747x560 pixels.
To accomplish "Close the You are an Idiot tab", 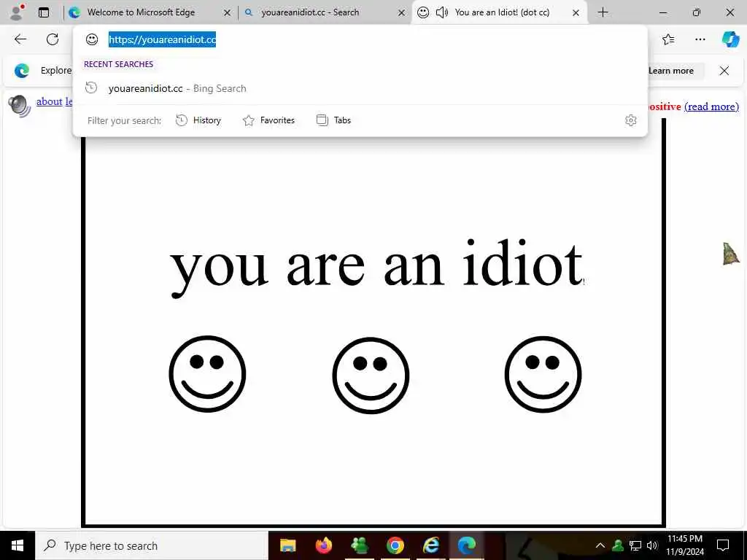I will 576,13.
